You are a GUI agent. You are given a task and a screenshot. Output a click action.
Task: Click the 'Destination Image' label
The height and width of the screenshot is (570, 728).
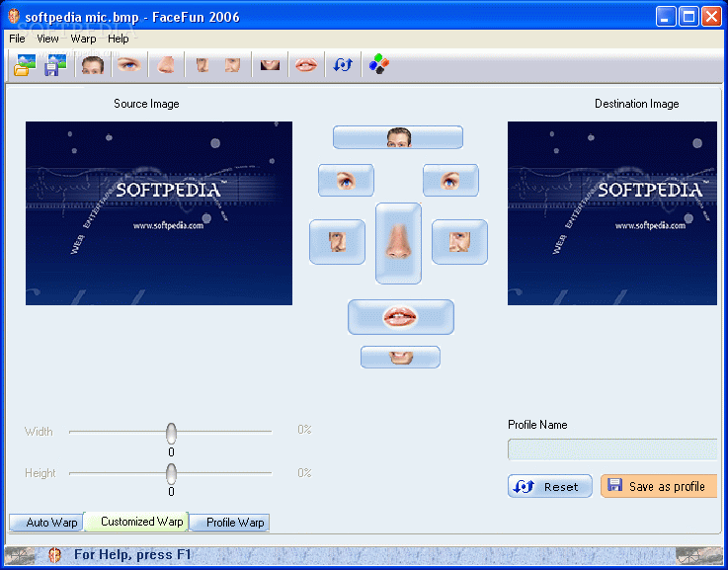[637, 104]
